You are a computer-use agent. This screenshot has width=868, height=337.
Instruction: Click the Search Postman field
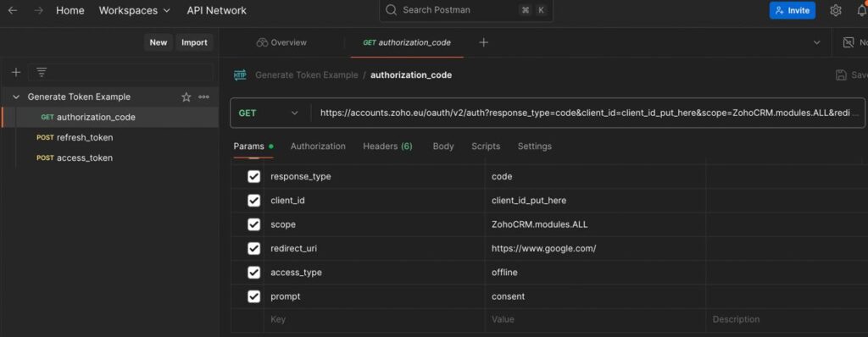[x=466, y=10]
